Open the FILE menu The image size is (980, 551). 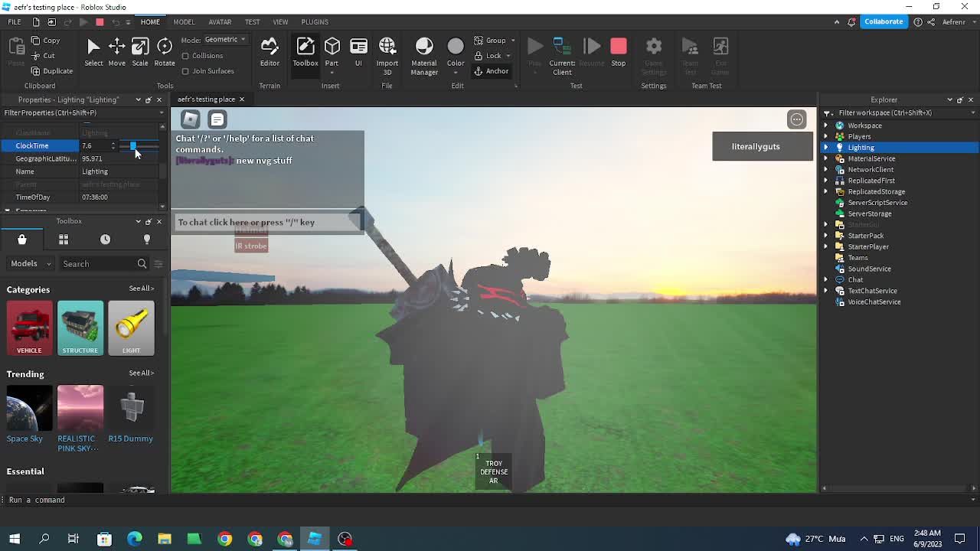13,21
